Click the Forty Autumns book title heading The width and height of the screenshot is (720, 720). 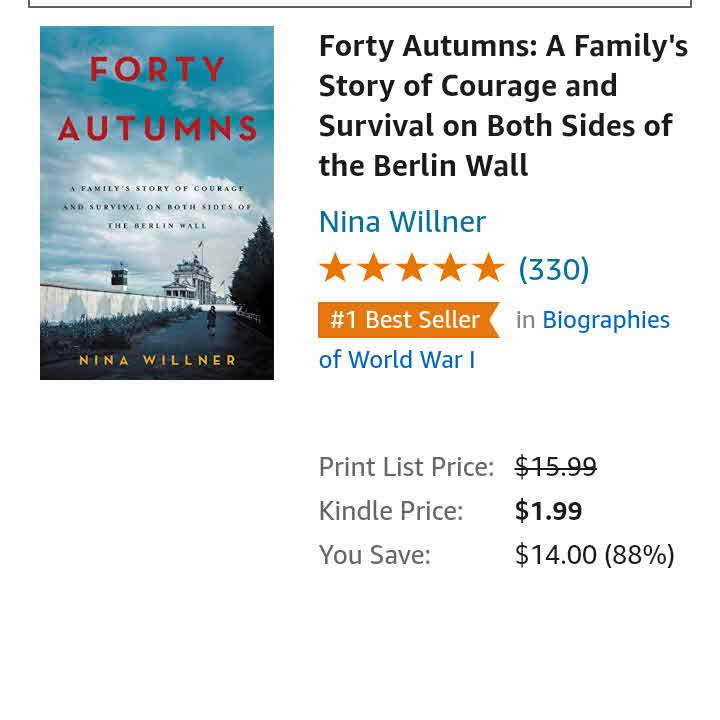pos(503,105)
